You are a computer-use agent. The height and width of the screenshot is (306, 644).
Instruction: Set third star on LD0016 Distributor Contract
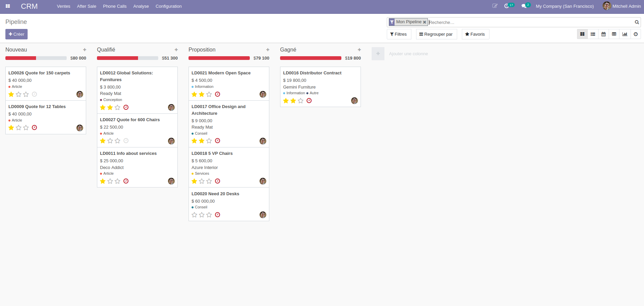point(301,101)
